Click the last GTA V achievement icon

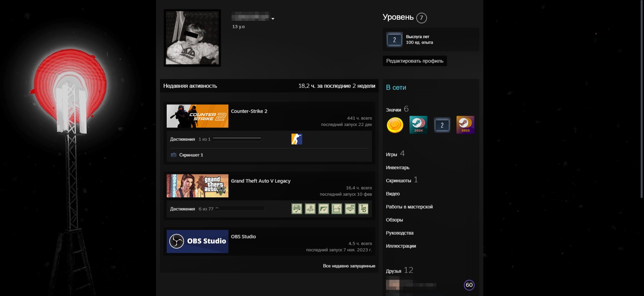(363, 209)
